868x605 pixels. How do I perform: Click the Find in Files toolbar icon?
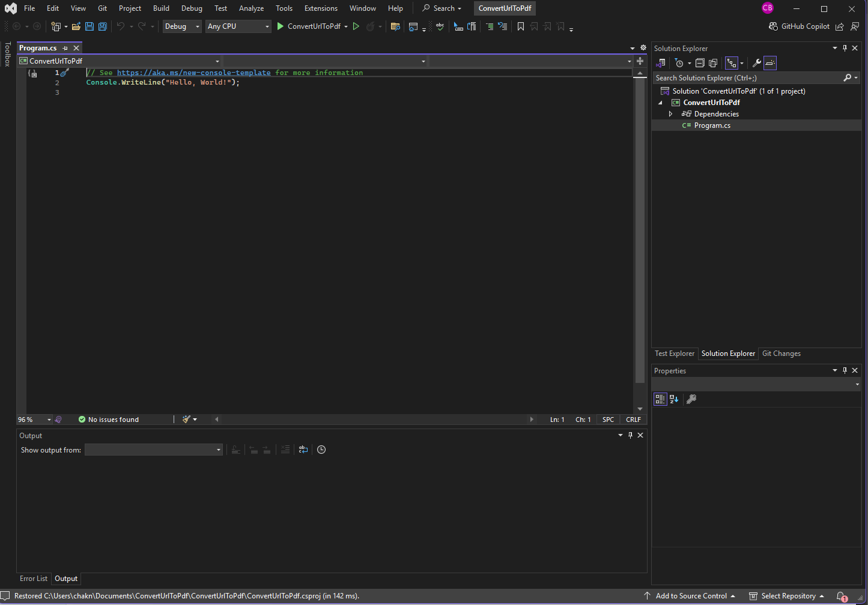click(395, 26)
